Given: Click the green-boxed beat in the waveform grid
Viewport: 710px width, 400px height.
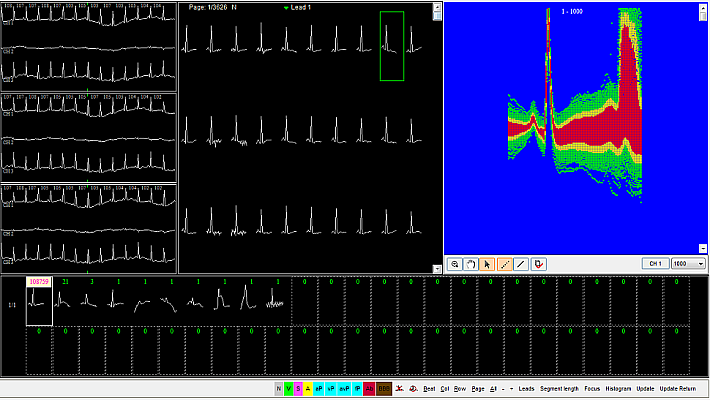Looking at the screenshot, I should [392, 46].
